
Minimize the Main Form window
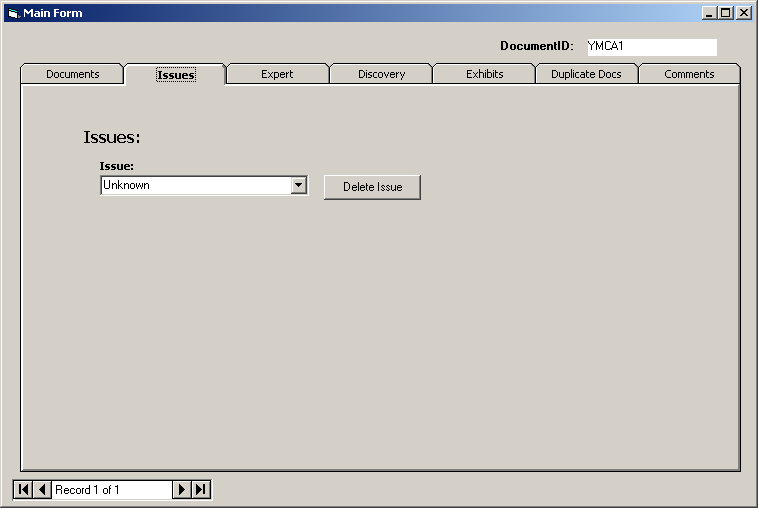tap(709, 13)
